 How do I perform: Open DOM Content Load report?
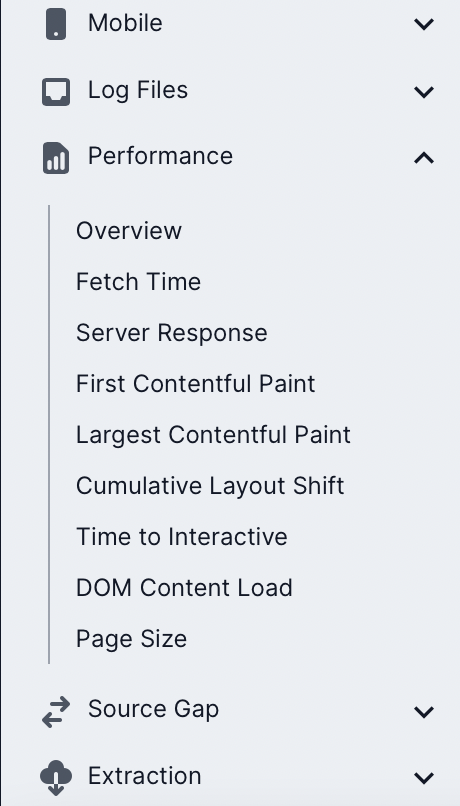click(185, 588)
